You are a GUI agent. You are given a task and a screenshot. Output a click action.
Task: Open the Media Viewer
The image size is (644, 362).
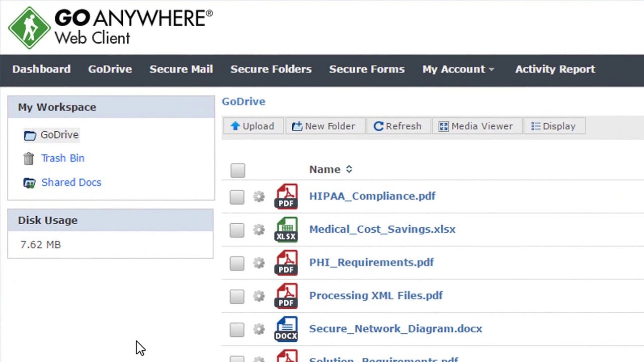click(x=444, y=126)
